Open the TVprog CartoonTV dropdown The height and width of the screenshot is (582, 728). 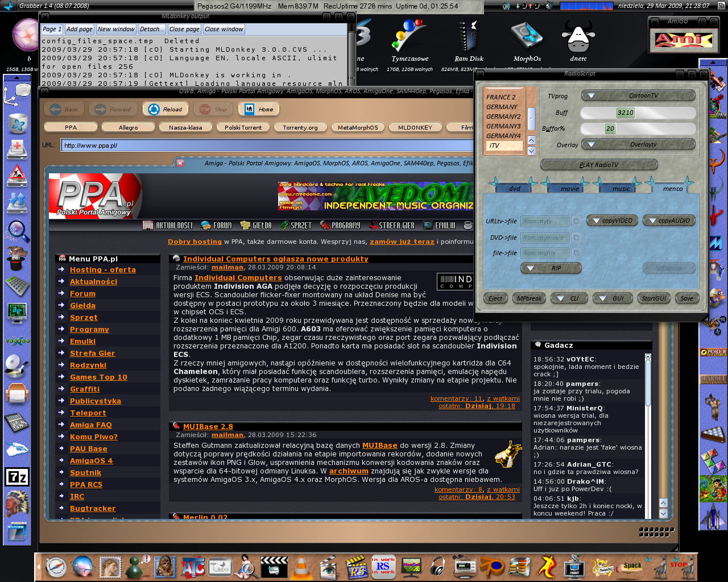pos(638,95)
